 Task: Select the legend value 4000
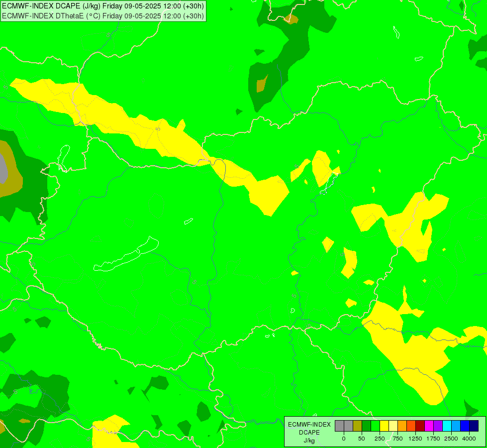469,439
